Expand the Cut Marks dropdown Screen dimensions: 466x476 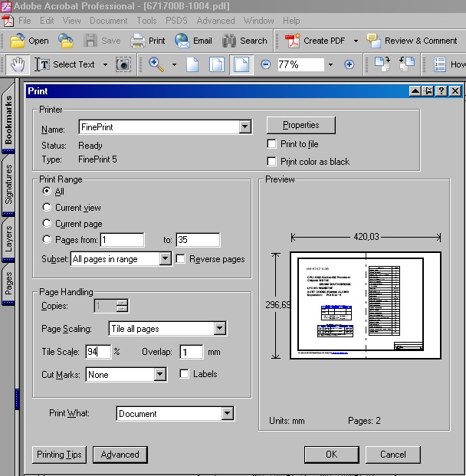pyautogui.click(x=159, y=375)
